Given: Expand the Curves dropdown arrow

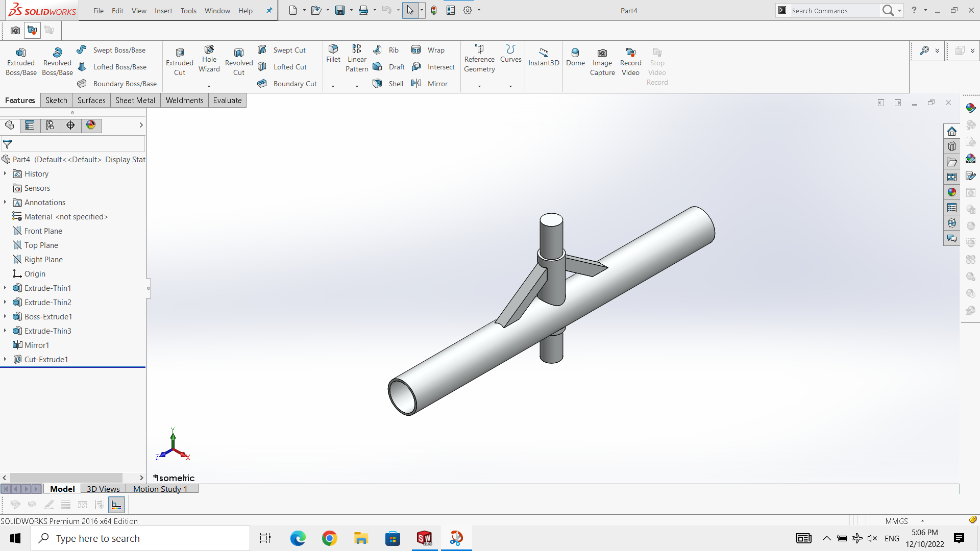Looking at the screenshot, I should click(510, 86).
